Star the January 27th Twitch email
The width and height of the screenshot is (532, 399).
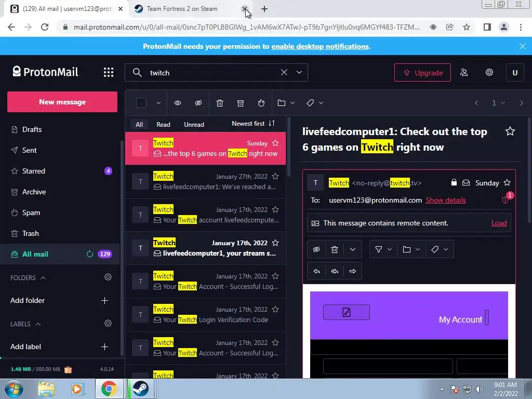275,177
